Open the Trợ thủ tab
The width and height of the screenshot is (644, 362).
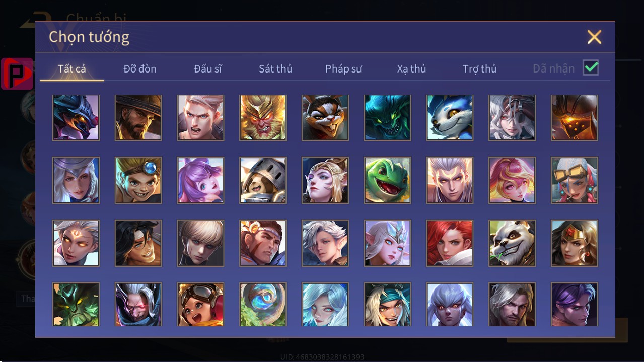(x=480, y=69)
